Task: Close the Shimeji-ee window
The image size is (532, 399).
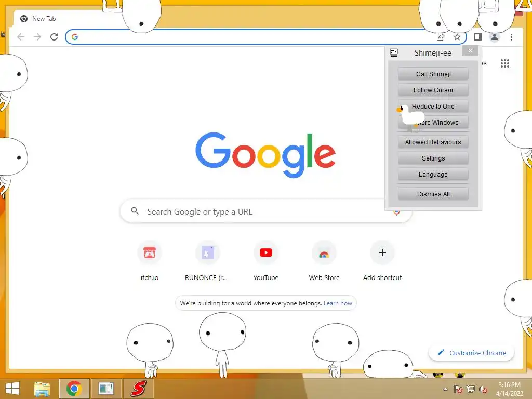Action: (470, 50)
